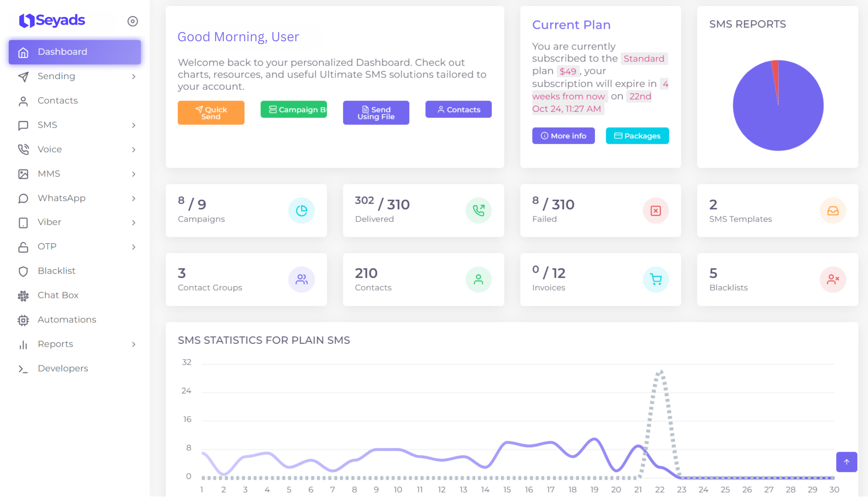Expand the Reports submenu chevron
This screenshot has width=868, height=498.
(x=133, y=344)
